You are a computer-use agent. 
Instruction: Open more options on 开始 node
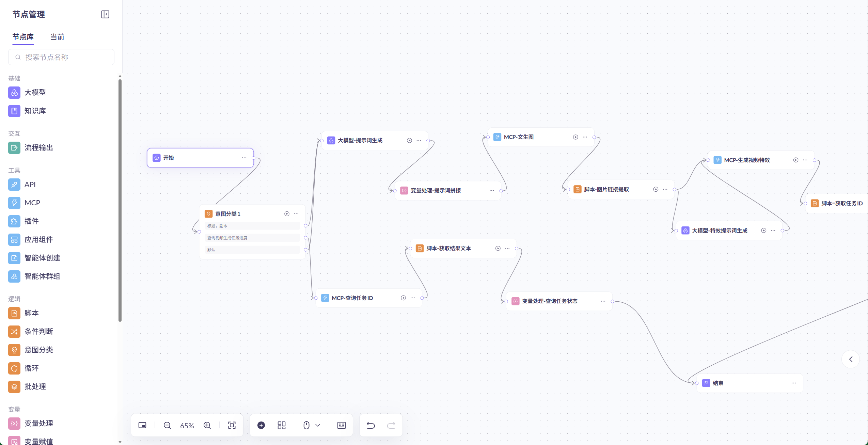244,158
